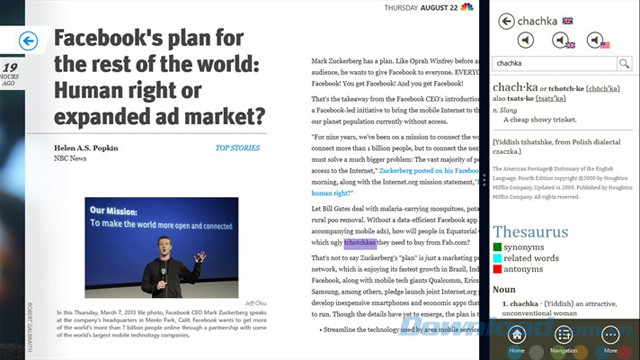Click the cyan related words swatch

497,258
